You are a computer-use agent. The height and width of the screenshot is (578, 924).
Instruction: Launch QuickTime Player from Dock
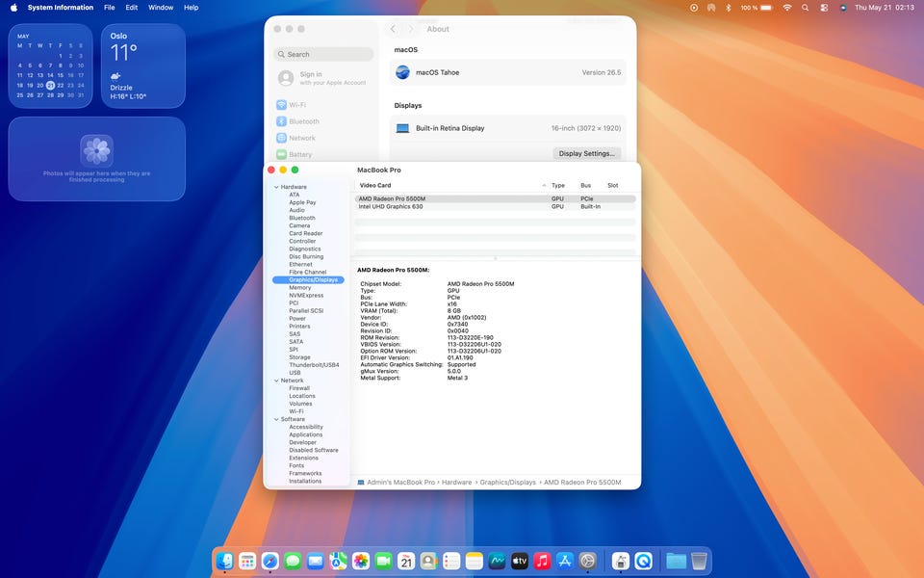(x=644, y=561)
